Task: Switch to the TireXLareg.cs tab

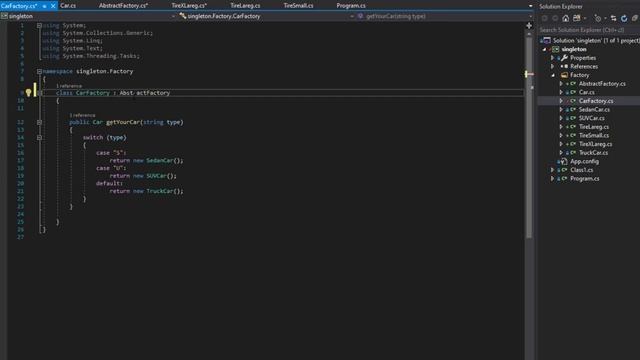Action: click(x=189, y=6)
